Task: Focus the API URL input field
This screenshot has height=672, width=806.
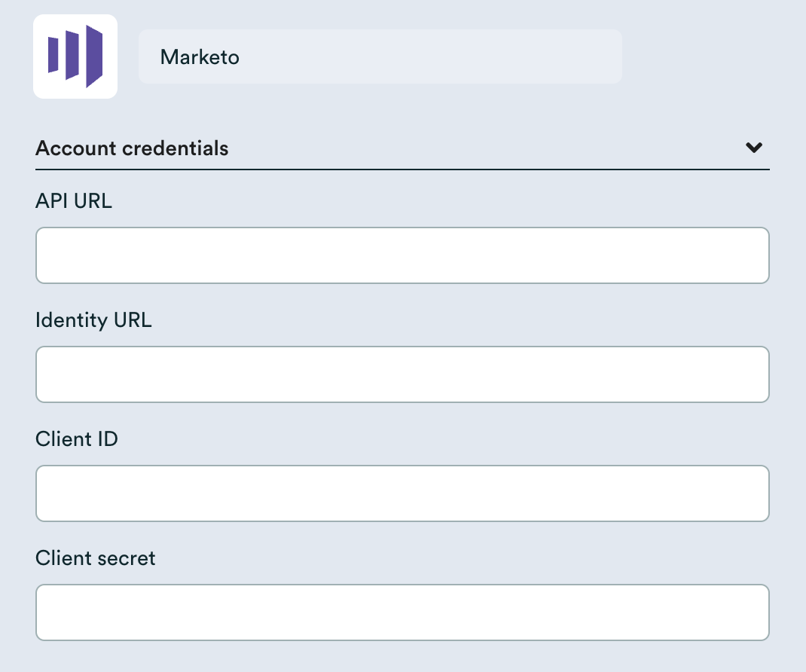Action: (402, 255)
